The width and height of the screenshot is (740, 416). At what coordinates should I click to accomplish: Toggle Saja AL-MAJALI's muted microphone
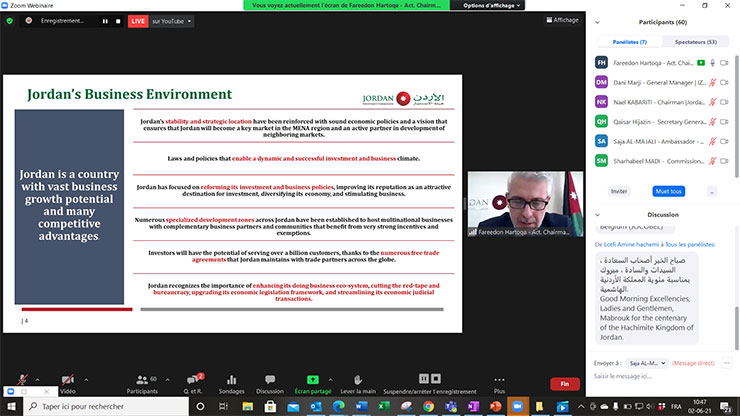click(x=713, y=141)
